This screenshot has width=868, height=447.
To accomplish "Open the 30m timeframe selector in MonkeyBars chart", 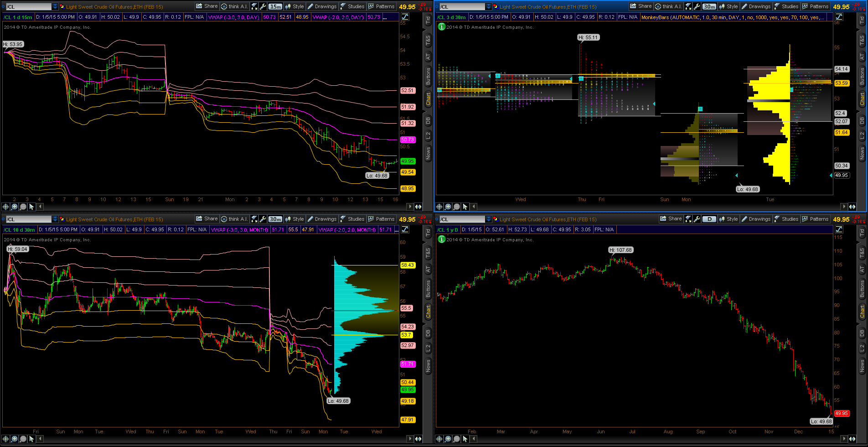I will pyautogui.click(x=709, y=6).
